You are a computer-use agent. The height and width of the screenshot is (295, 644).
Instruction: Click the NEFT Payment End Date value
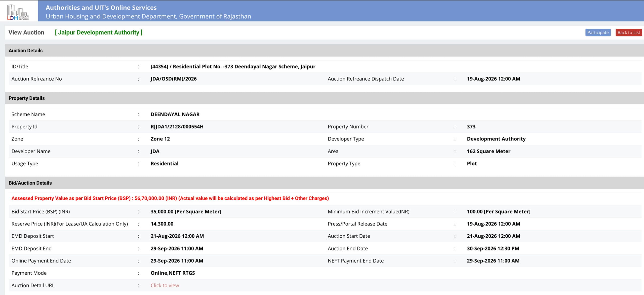493,261
